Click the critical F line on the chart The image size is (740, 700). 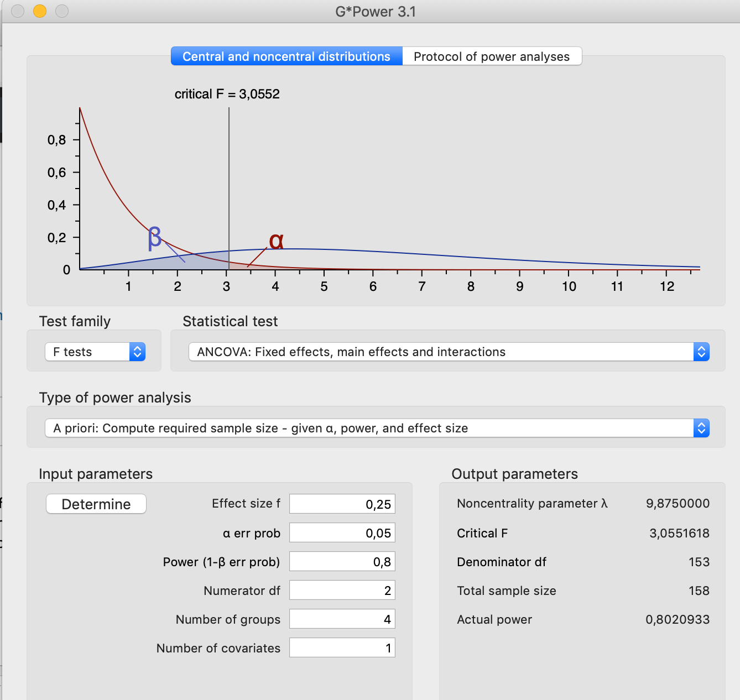(228, 188)
